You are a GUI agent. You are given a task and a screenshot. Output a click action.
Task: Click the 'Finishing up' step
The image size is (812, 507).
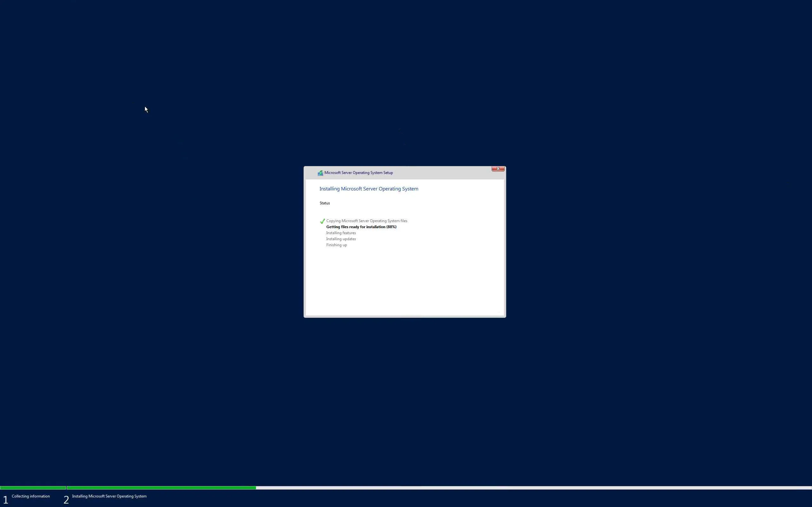click(337, 245)
